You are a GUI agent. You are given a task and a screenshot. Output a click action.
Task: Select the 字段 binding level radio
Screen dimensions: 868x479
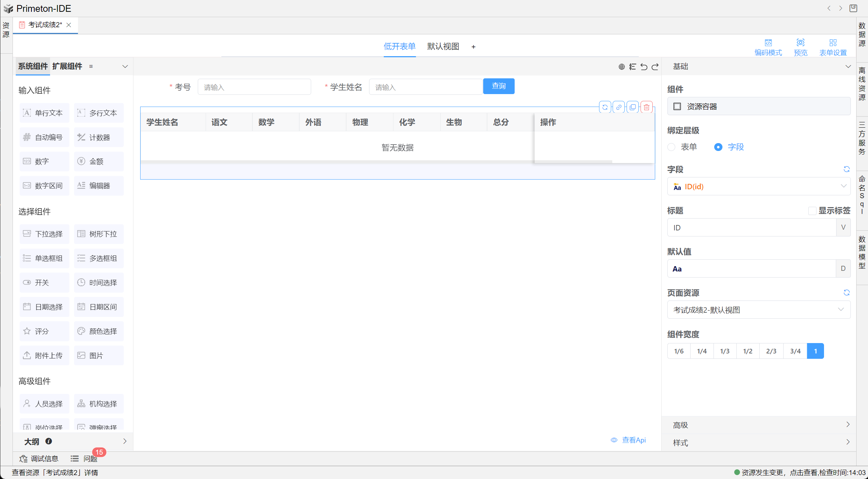pos(718,147)
